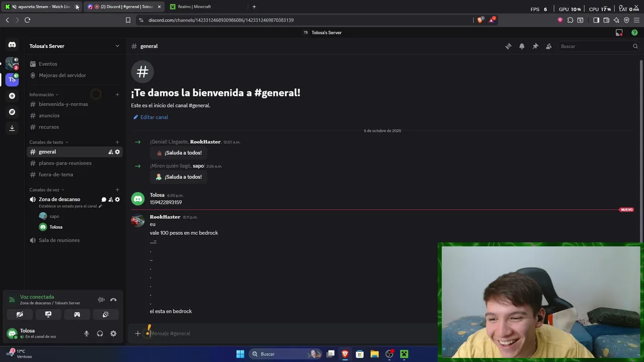Open Brave Shields lion icon
The width and height of the screenshot is (644, 362).
(480, 20)
